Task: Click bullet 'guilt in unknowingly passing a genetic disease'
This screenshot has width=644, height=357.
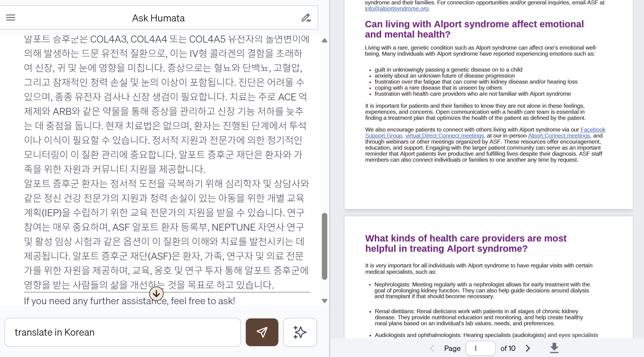Action: coord(448,70)
